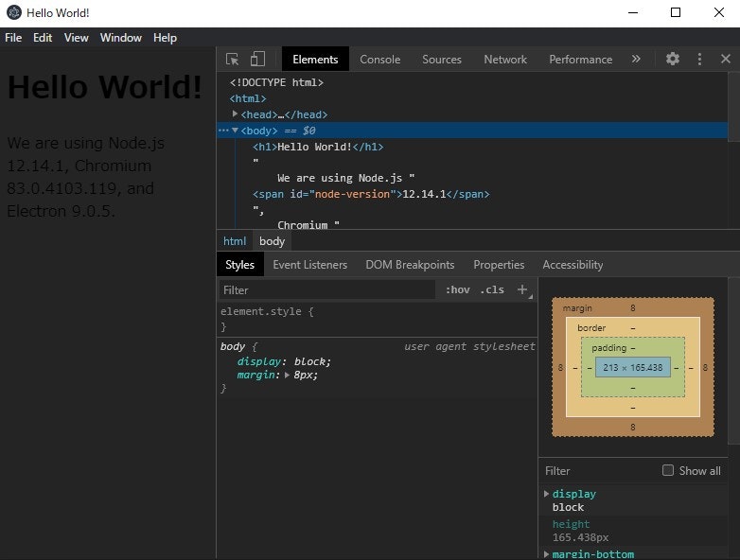Open the File menu
Image resolution: width=740 pixels, height=560 pixels.
click(13, 38)
